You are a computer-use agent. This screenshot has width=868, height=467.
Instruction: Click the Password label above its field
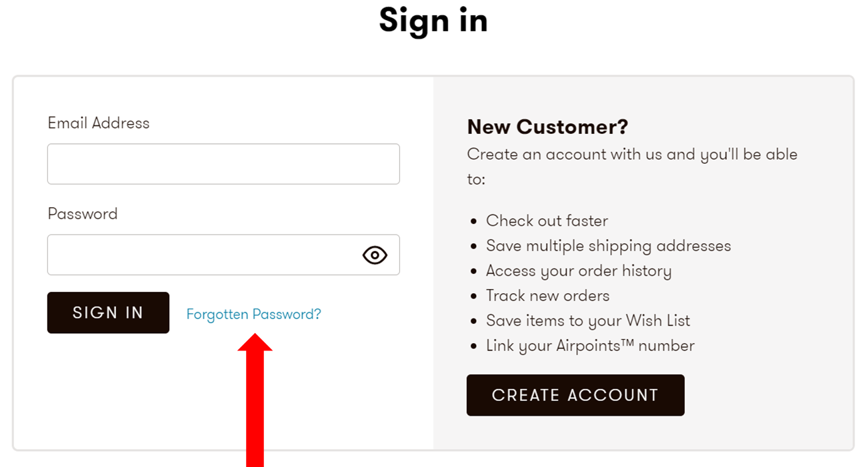[x=82, y=213]
